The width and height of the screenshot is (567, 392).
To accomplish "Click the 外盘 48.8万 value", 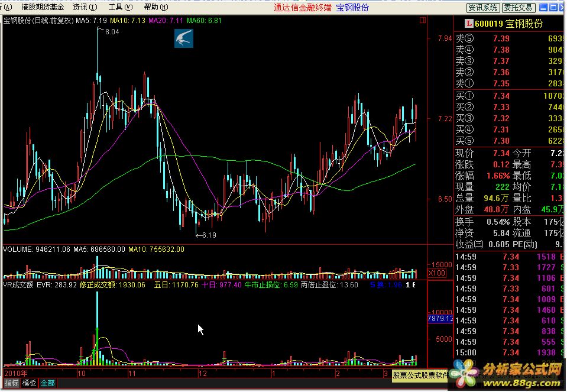I will 496,209.
